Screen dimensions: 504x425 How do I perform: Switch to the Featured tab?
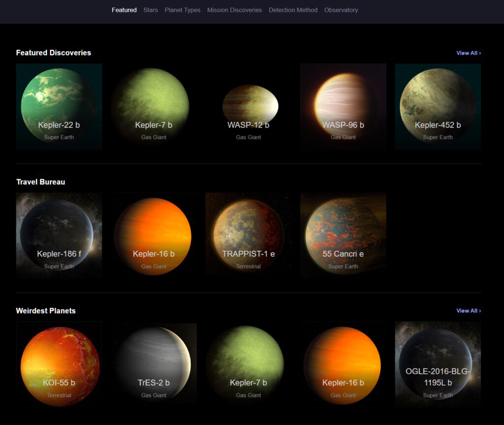[x=124, y=10]
